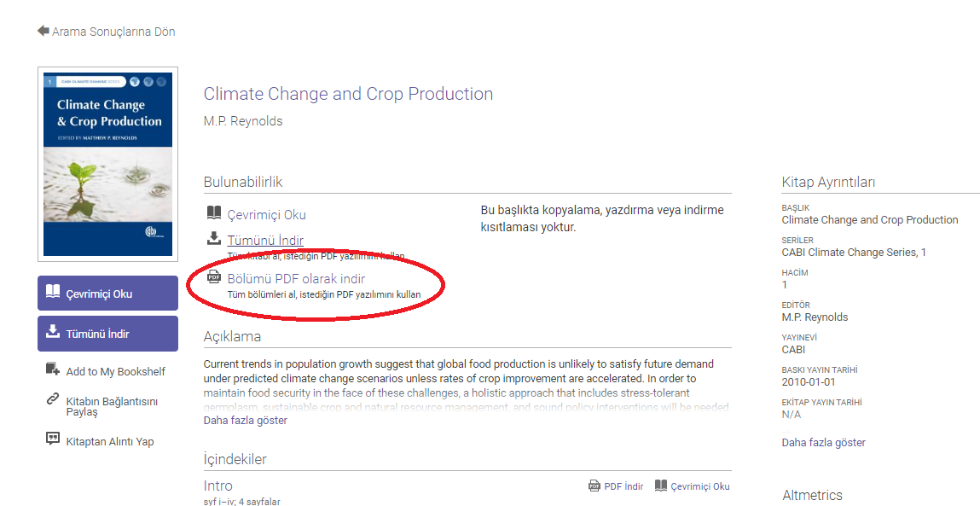Screen dimensions: 980x506
Task: Click the open book icon beside availability Çevrimiçi Oku
Action: 214,214
